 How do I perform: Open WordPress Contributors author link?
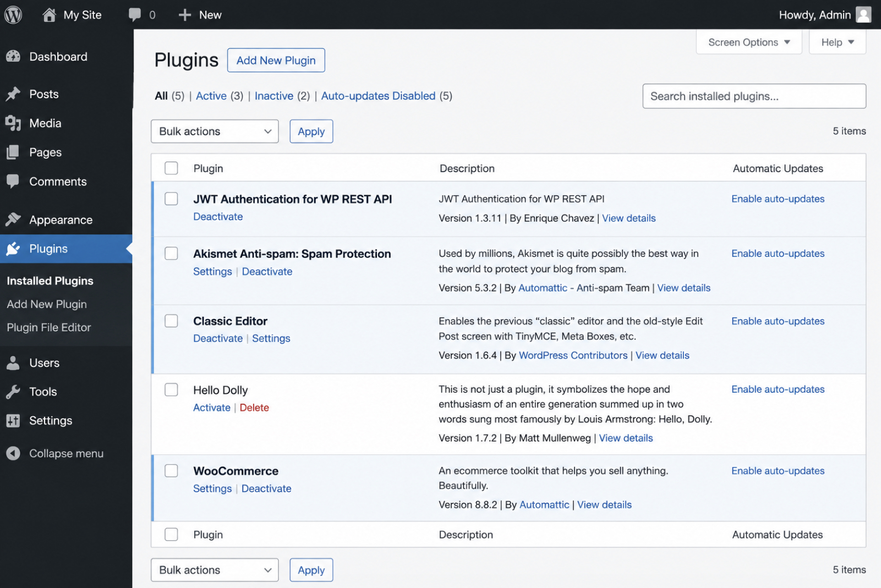[x=573, y=355]
